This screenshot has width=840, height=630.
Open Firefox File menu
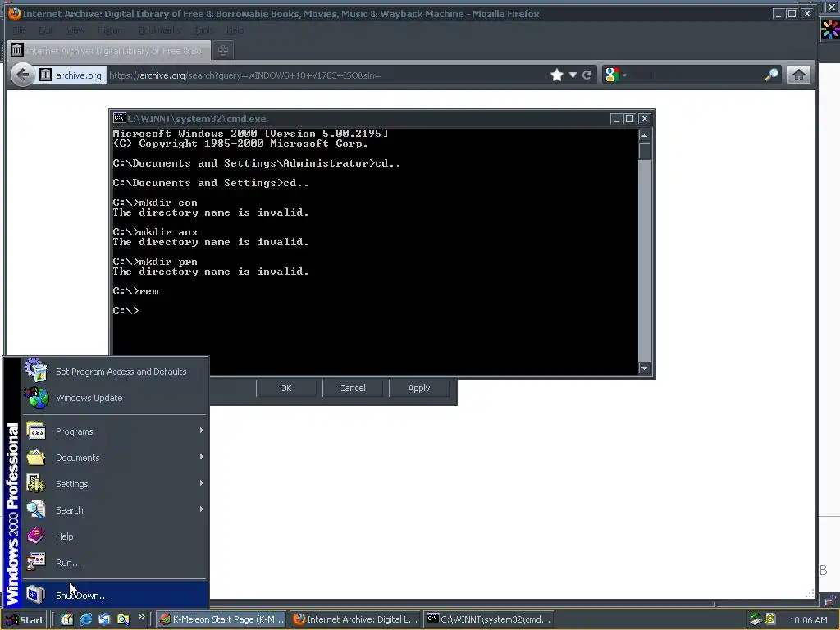click(x=20, y=30)
